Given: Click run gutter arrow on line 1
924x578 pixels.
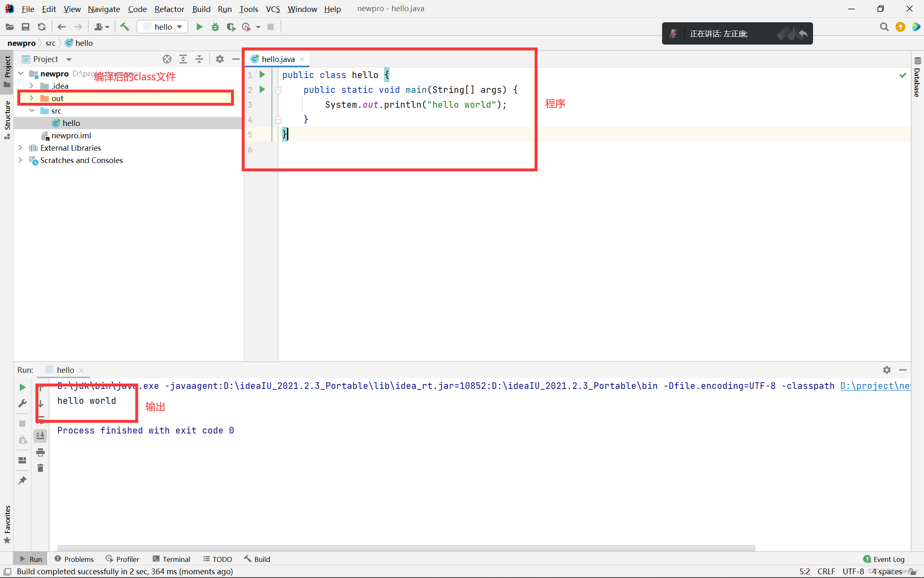Looking at the screenshot, I should pos(262,75).
